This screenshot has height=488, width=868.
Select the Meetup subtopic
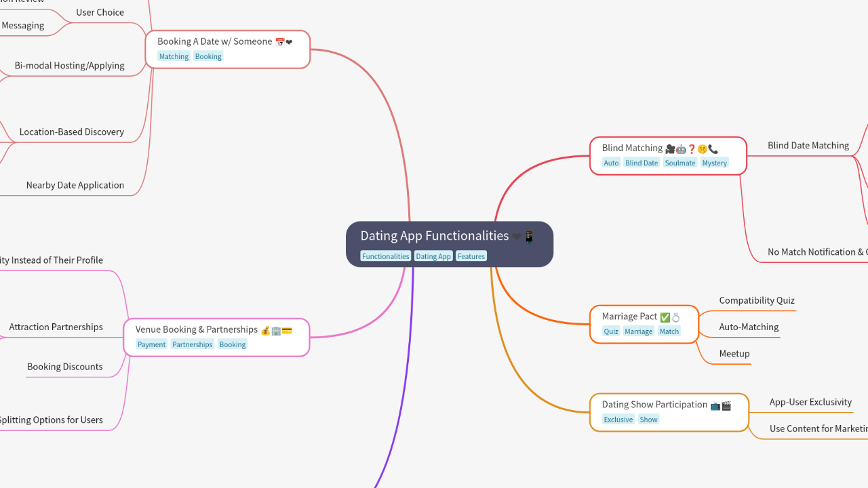734,353
